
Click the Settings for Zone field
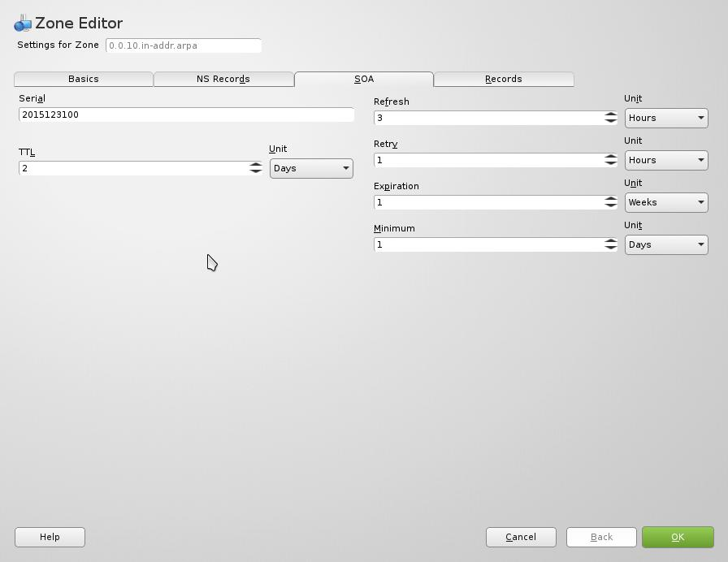(184, 45)
